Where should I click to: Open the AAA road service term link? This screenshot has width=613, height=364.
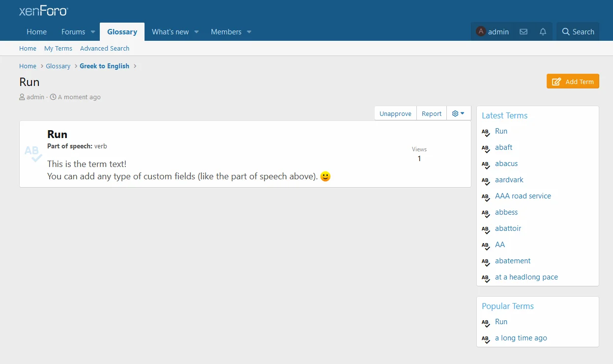[x=523, y=196]
